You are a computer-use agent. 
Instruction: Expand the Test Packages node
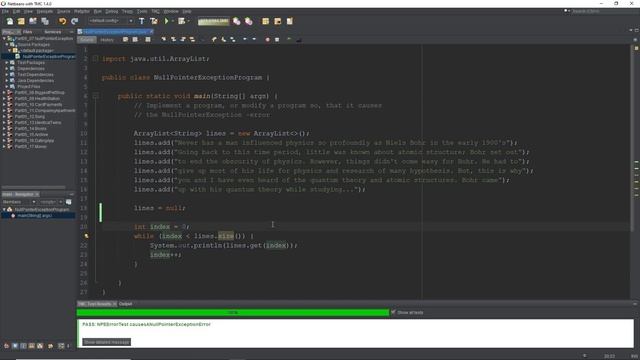coord(7,63)
